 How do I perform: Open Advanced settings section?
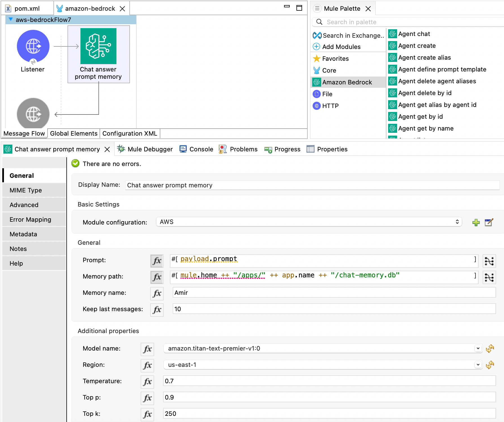click(34, 205)
